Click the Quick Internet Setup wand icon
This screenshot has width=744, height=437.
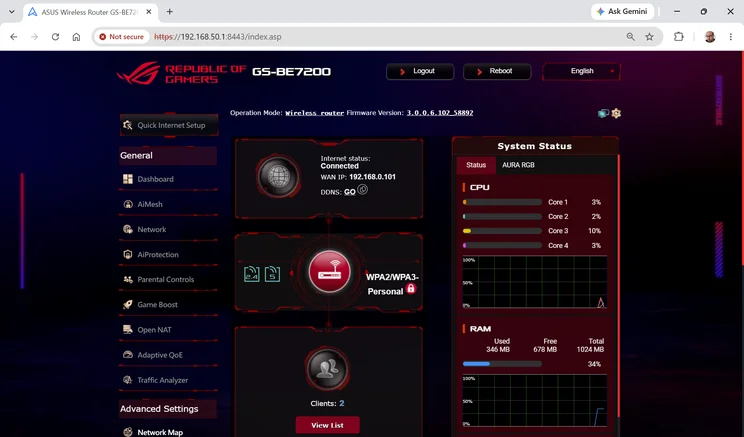[127, 125]
